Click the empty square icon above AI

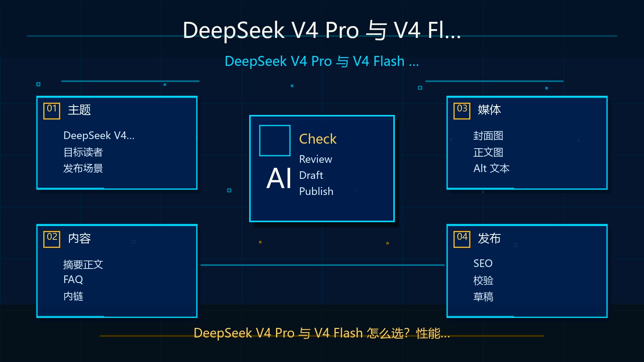point(275,141)
